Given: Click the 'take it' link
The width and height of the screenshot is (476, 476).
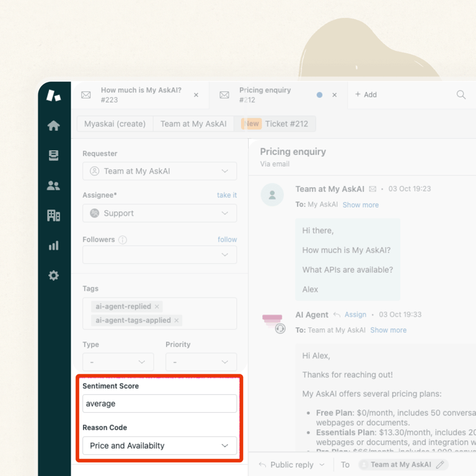Looking at the screenshot, I should point(227,195).
